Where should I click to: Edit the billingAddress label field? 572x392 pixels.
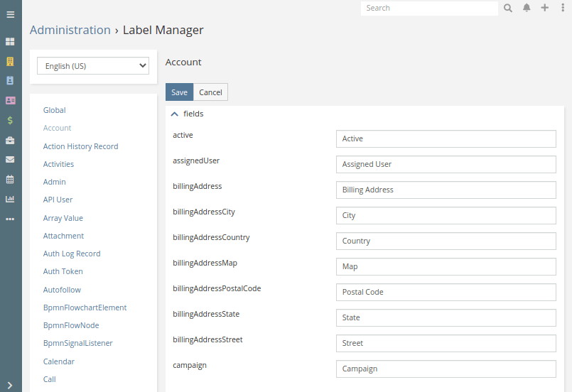(446, 190)
